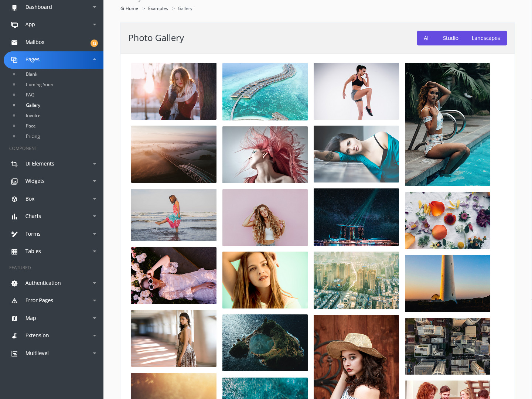Screen dimensions: 532x399
Task: Open the Coming Soon page item
Action: 40,85
